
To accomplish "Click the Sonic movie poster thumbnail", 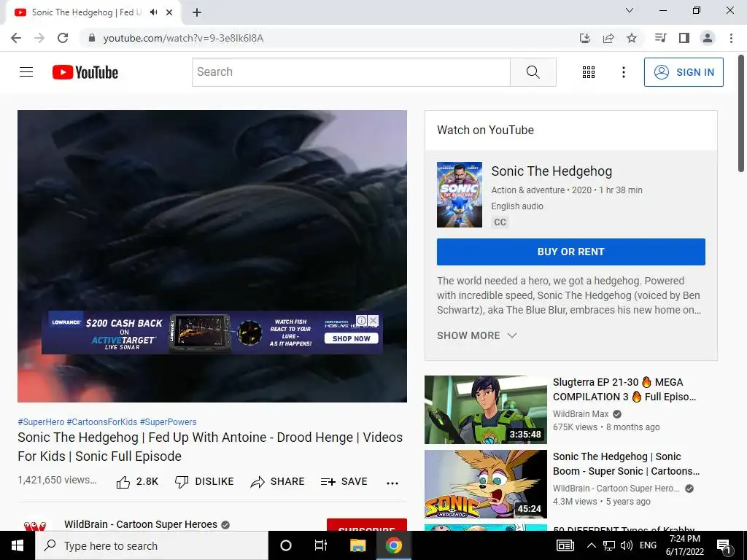I will [460, 194].
